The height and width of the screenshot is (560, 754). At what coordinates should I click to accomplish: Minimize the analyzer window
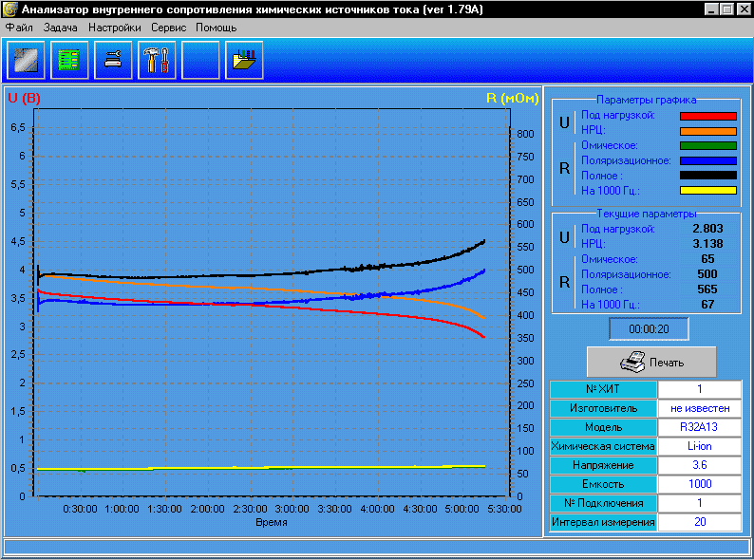point(711,9)
